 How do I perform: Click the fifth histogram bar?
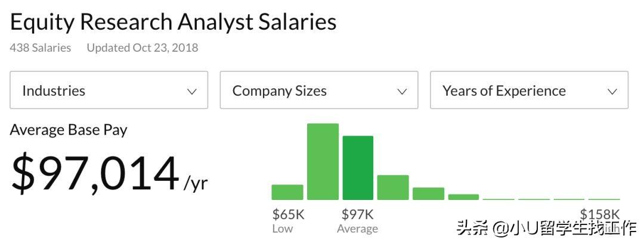click(x=428, y=193)
